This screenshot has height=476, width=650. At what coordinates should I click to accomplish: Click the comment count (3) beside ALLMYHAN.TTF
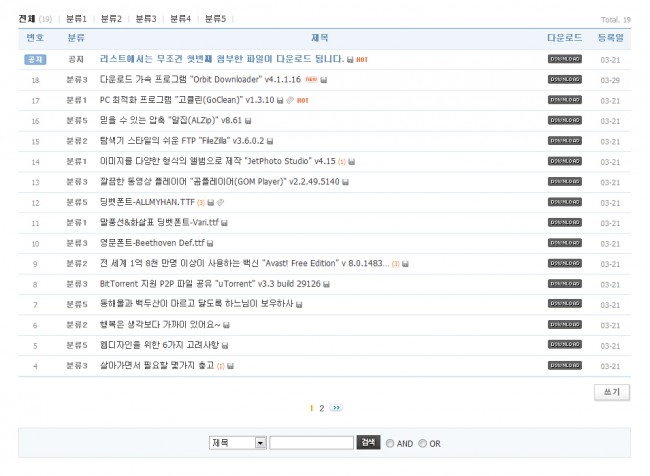click(201, 203)
